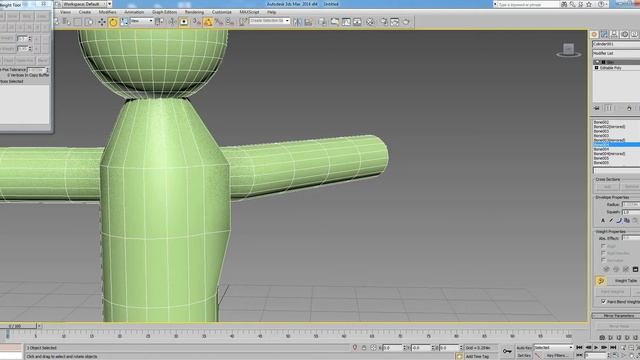640x360 pixels.
Task: Click the Set Keys key icon
Action: pyautogui.click(x=507, y=351)
